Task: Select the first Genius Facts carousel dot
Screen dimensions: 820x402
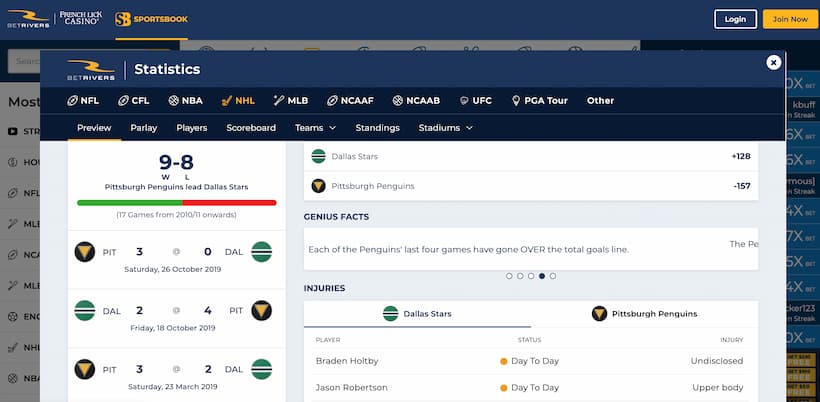Action: click(x=509, y=275)
